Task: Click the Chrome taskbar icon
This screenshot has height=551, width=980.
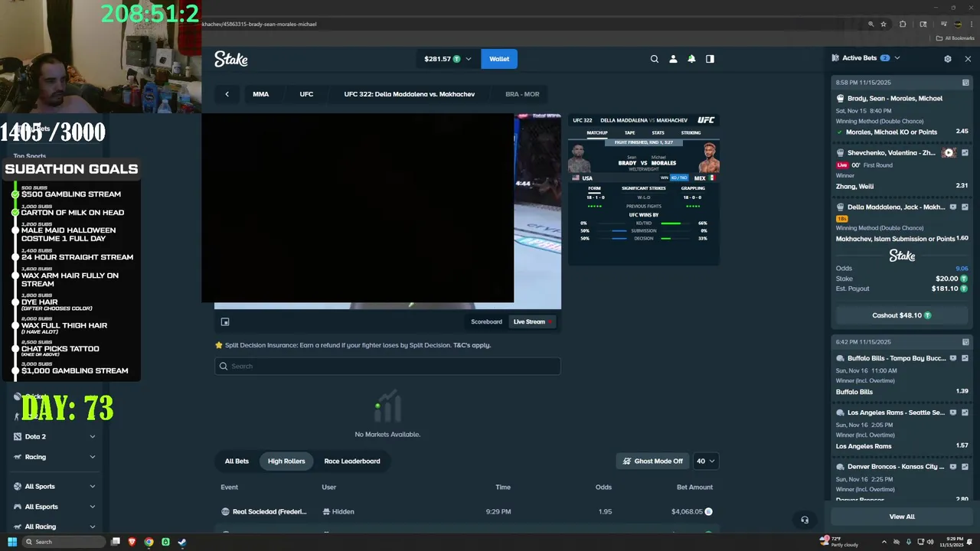Action: pyautogui.click(x=149, y=542)
